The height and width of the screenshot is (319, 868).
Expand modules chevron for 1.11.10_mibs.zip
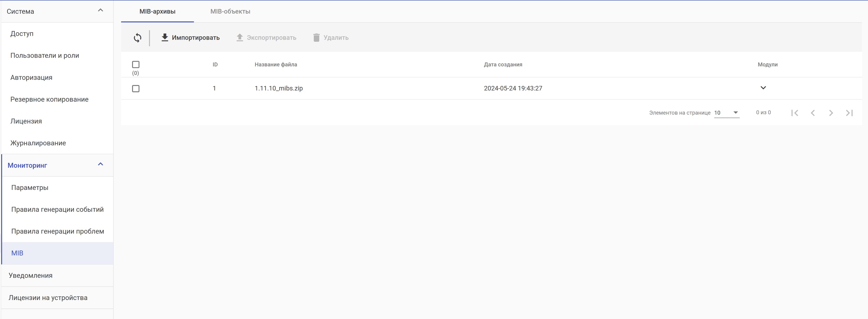[x=763, y=88]
